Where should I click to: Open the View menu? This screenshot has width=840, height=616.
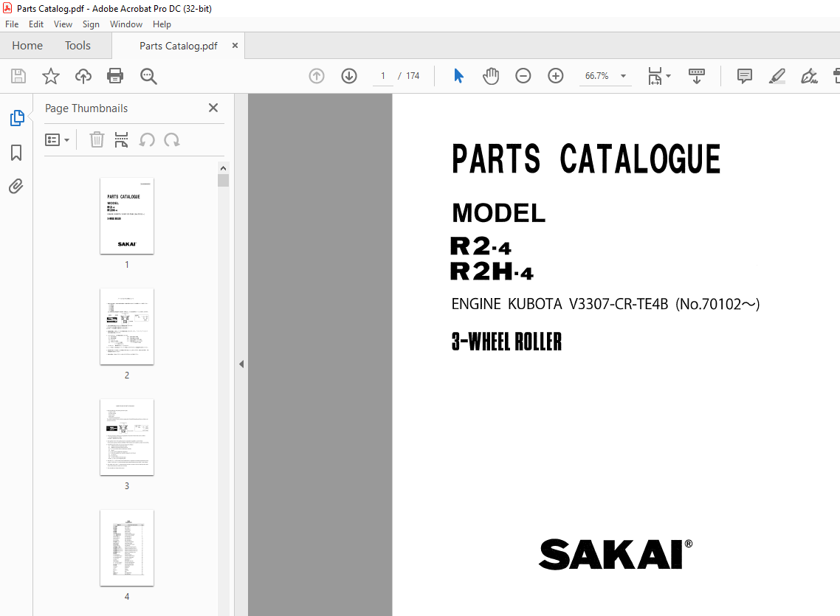(x=63, y=24)
